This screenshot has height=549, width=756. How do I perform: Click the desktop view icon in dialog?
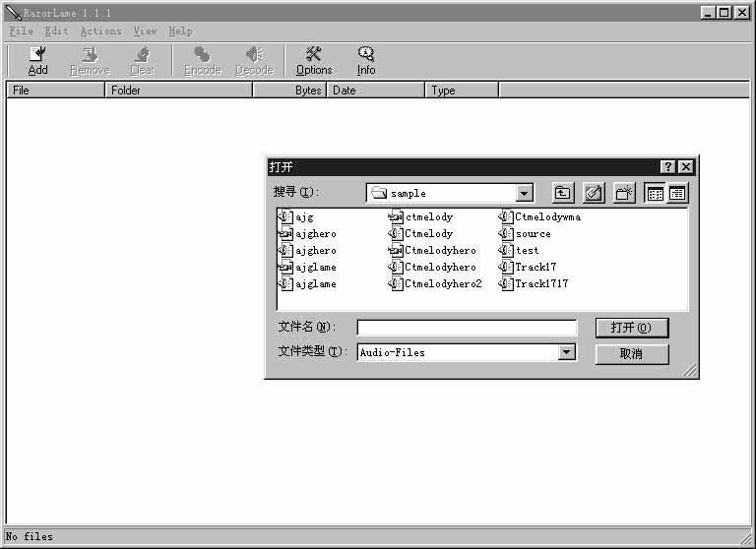coord(594,193)
